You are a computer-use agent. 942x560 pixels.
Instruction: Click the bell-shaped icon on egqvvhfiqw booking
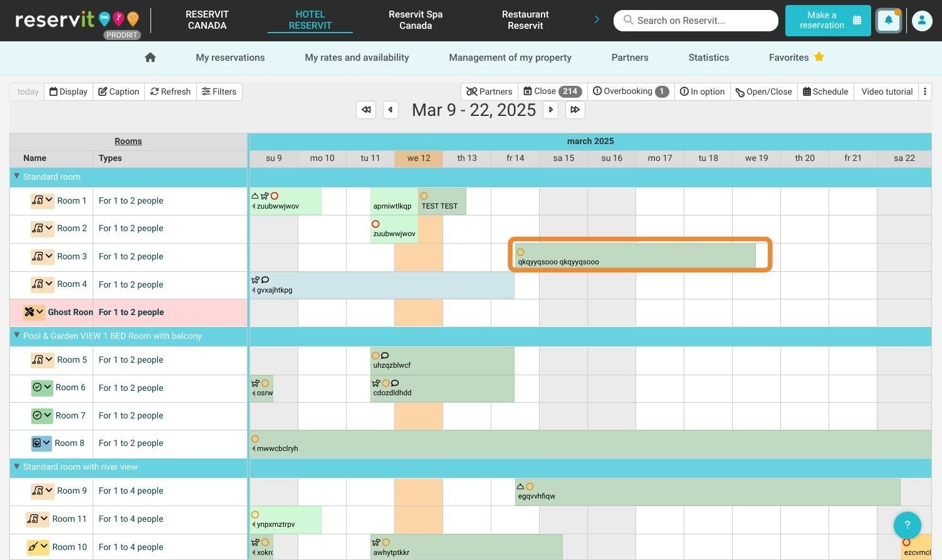pyautogui.click(x=520, y=486)
